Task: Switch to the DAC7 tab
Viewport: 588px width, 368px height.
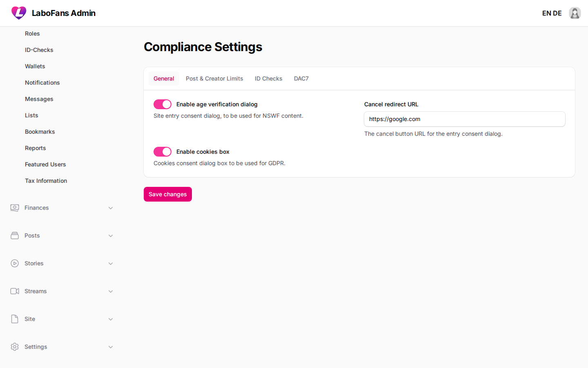Action: click(301, 79)
